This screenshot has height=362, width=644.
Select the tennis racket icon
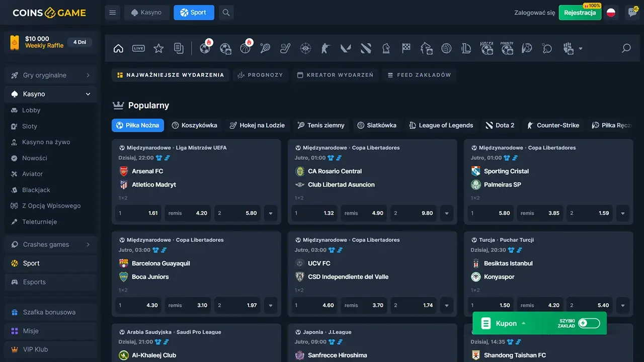(x=265, y=48)
